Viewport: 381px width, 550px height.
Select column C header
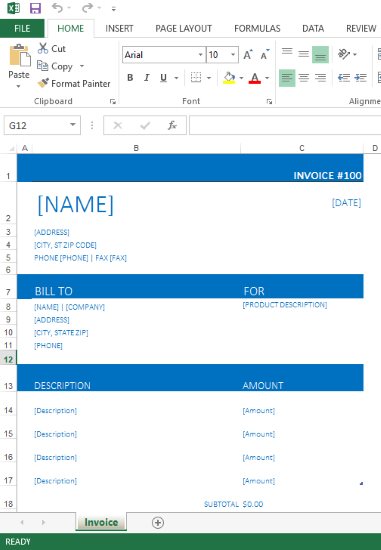coord(302,148)
